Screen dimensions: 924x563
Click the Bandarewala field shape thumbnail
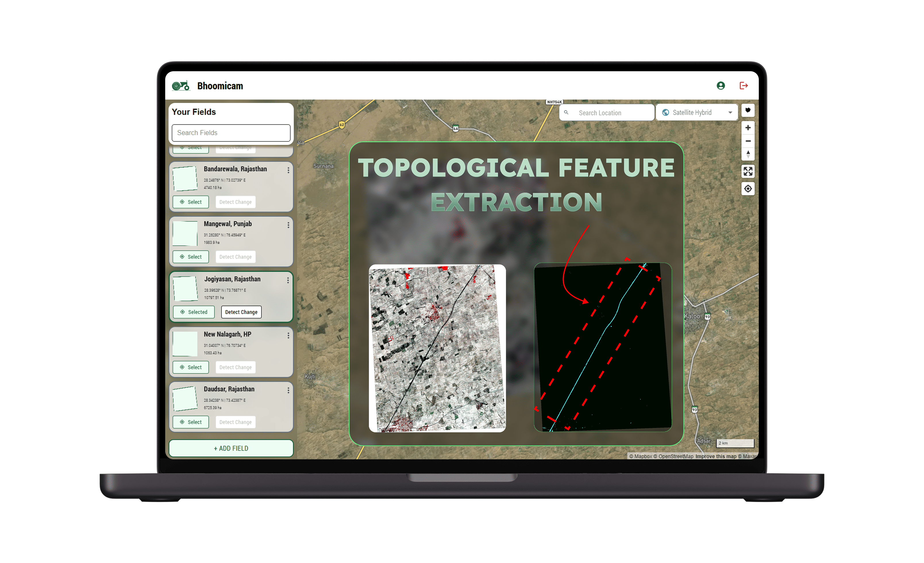pyautogui.click(x=185, y=178)
